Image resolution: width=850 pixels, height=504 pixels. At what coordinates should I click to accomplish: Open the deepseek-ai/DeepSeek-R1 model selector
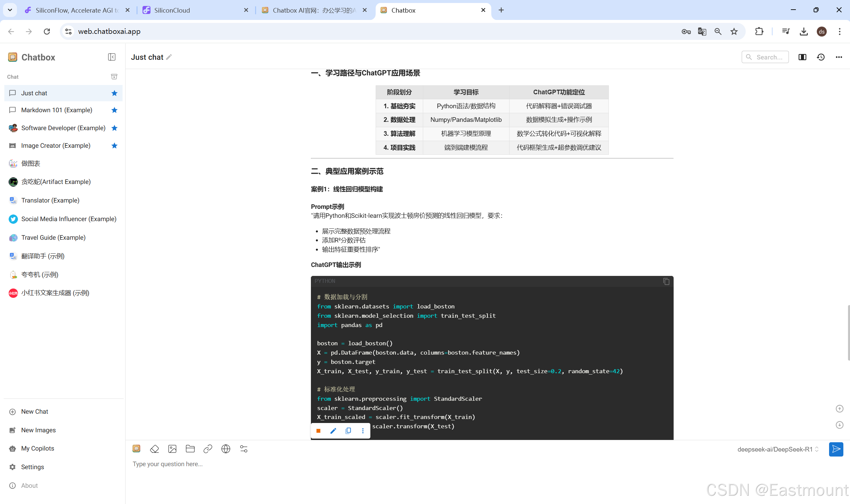tap(778, 449)
